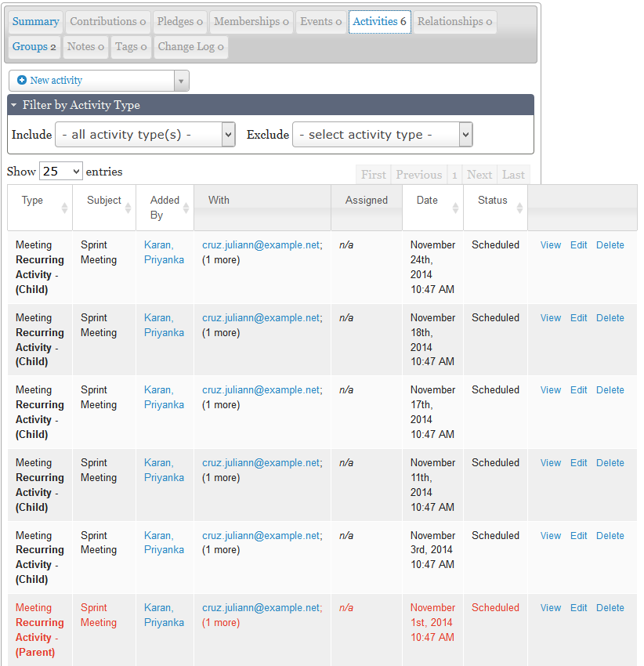644x666 pixels.
Task: Open Karan, Priyanka in November 11th row
Action: click(x=164, y=470)
